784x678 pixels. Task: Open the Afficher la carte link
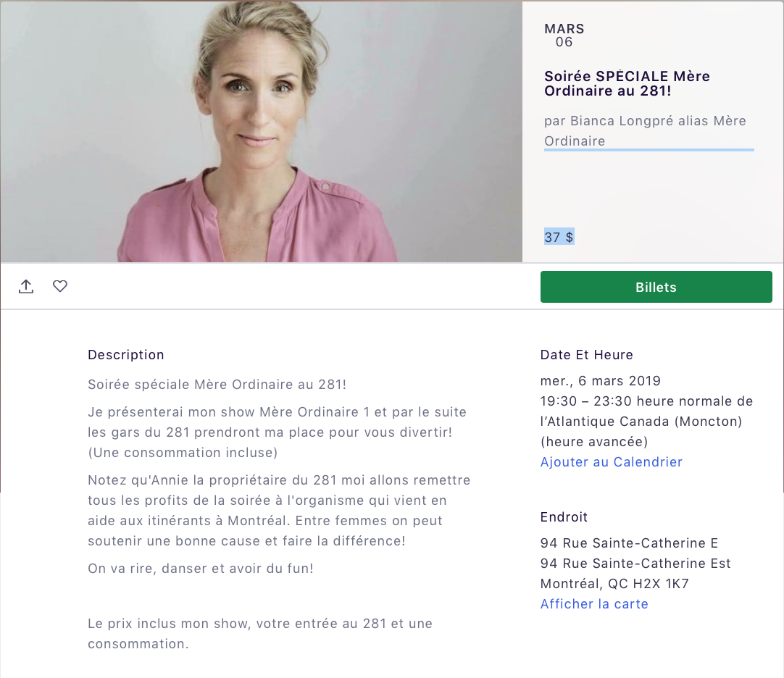[594, 604]
